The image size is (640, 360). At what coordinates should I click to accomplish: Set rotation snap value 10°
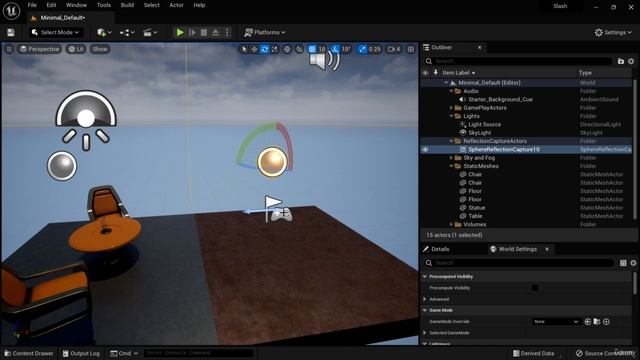click(x=346, y=49)
